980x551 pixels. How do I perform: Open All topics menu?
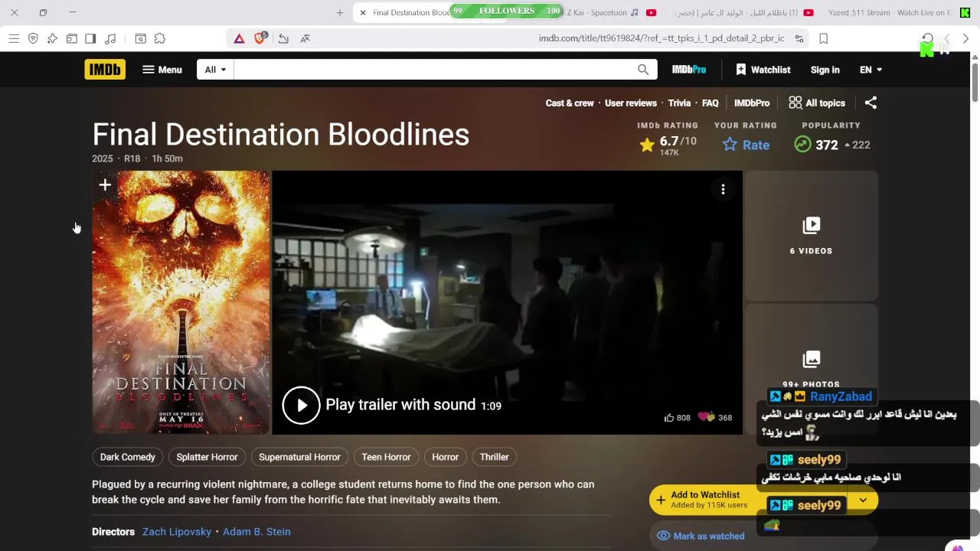click(x=817, y=103)
